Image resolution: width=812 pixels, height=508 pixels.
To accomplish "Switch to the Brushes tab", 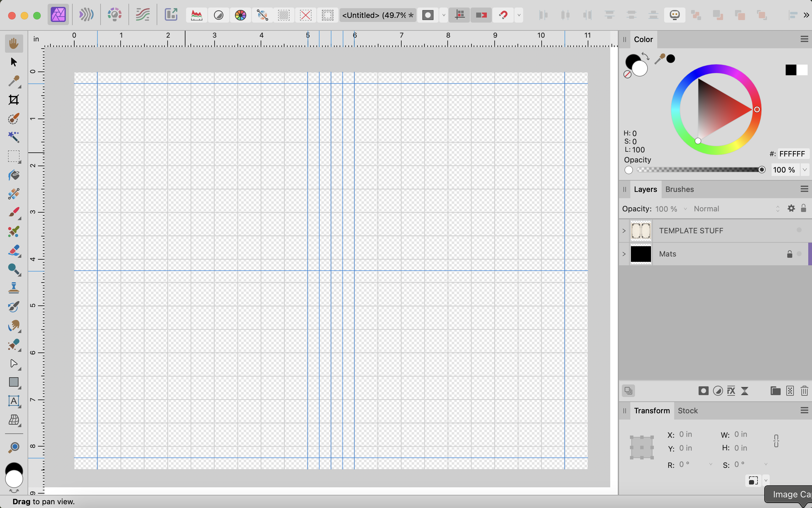I will click(679, 189).
